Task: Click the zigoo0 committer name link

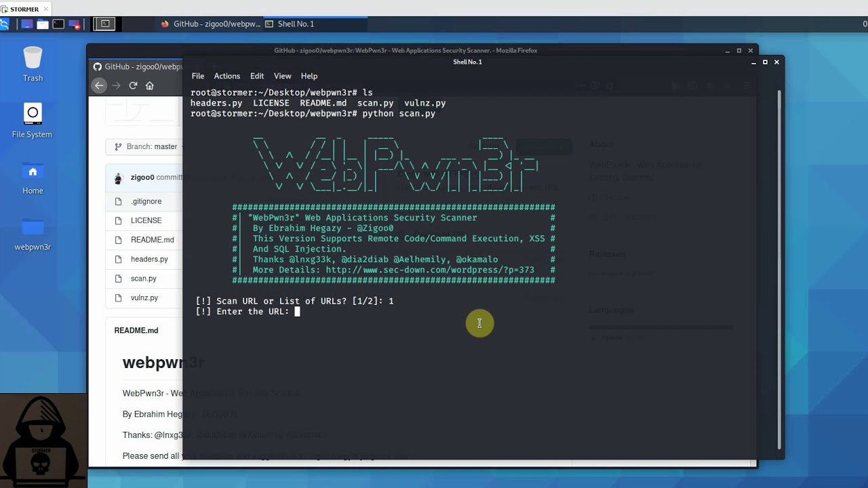Action: [x=142, y=178]
